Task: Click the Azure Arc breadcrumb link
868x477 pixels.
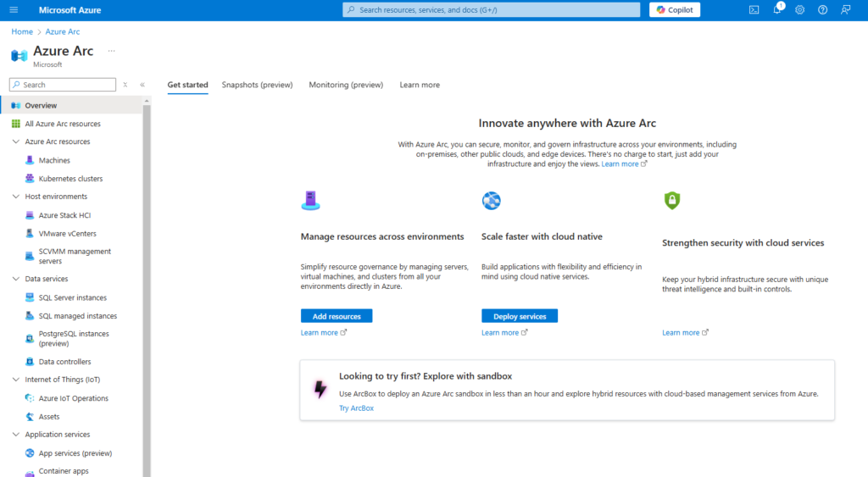Action: click(63, 31)
